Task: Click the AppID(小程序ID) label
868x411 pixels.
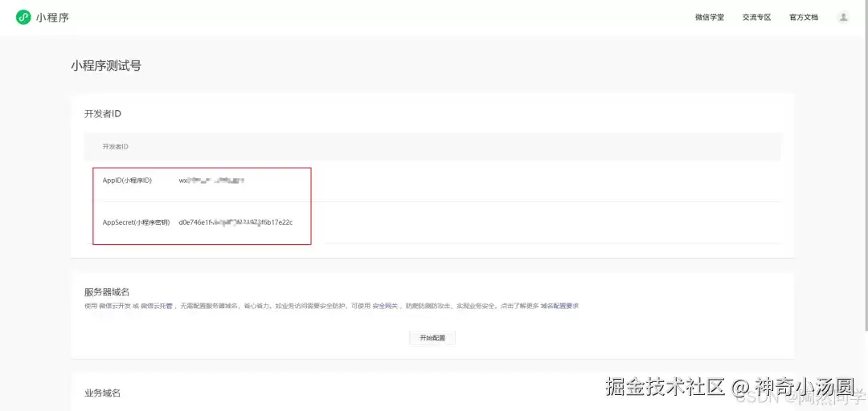Action: coord(127,181)
